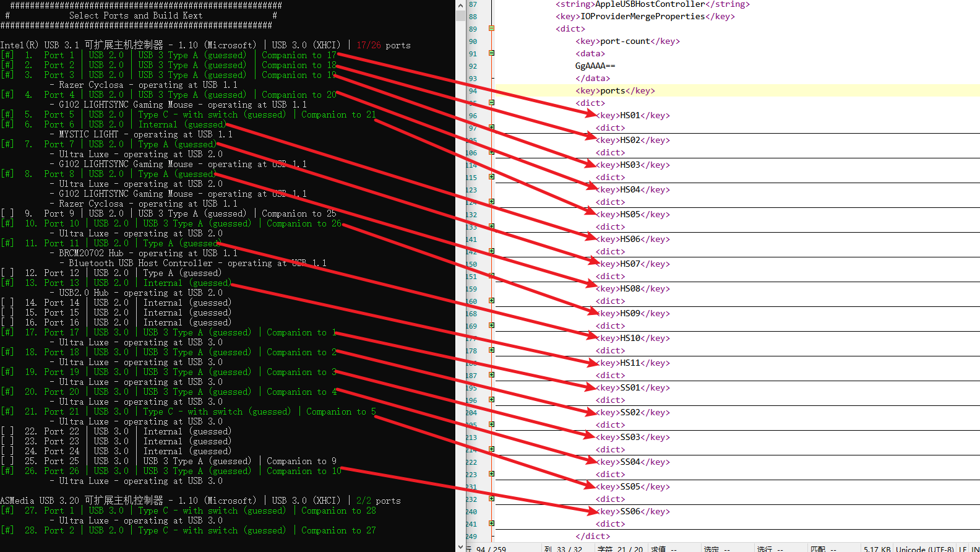Screen dimensions: 980x552
Task: Toggle the checkbox for Port 9
Action: coord(7,213)
